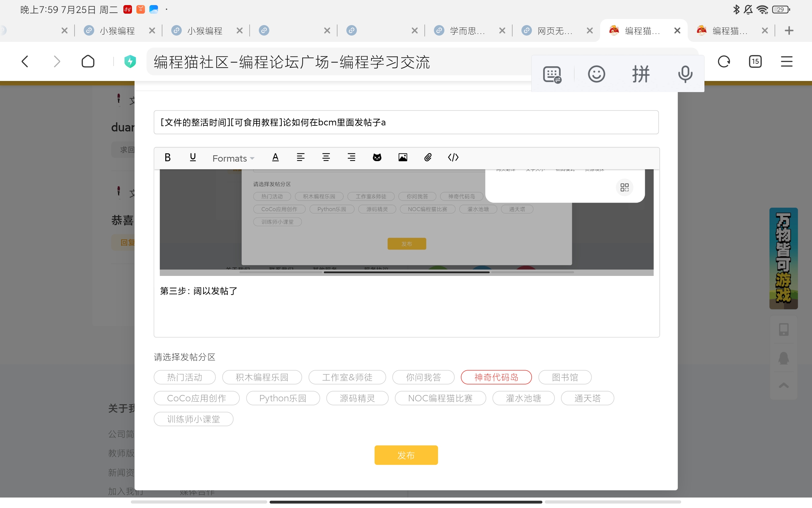Start voice input with the microphone
This screenshot has height=508, width=812.
[x=685, y=74]
